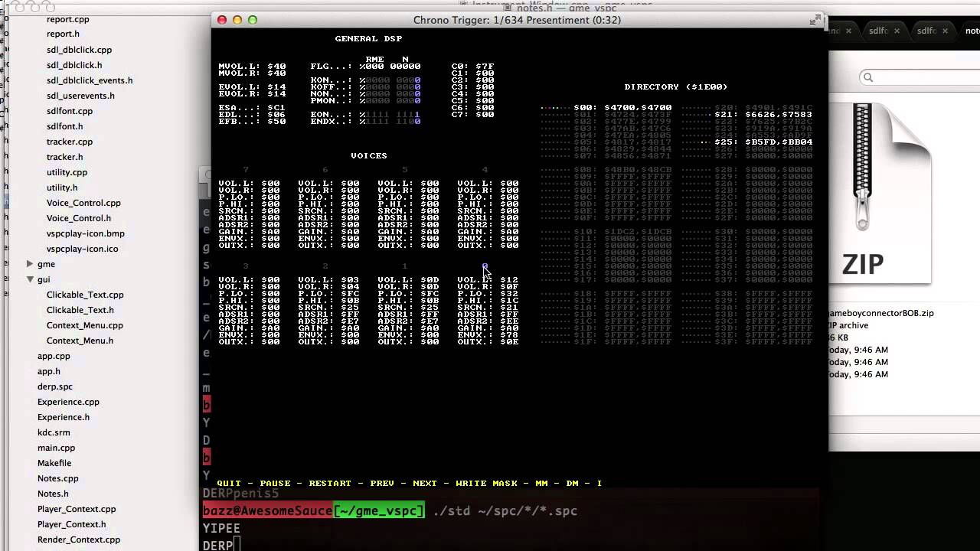Click the C0: $7F coefficient
The image size is (980, 551).
472,67
